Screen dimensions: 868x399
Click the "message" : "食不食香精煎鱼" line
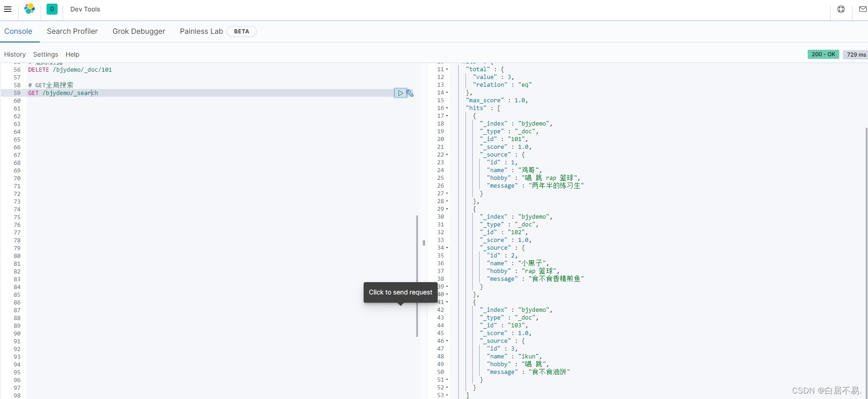[535, 279]
